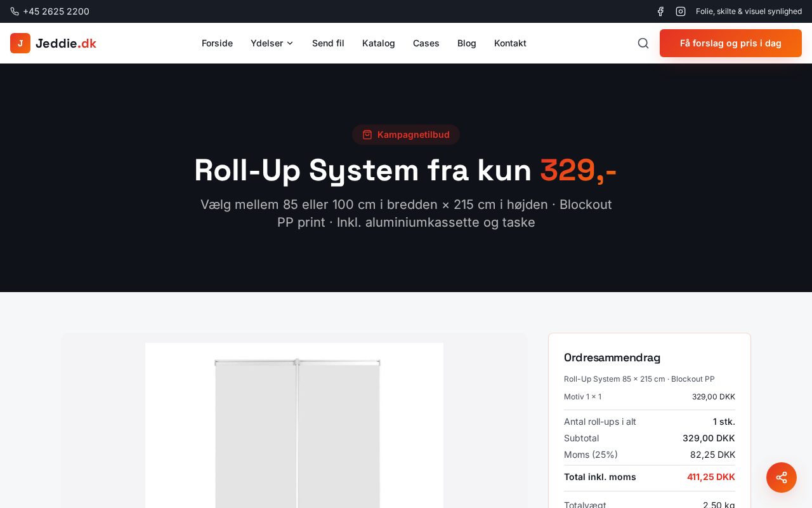
Task: Visit the Blog section
Action: 467,43
